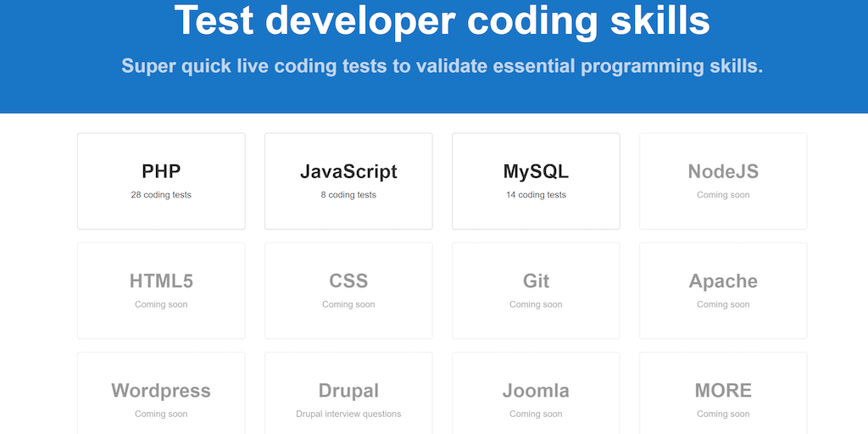
Task: Open the "Drupal interview questions" link
Action: [x=348, y=415]
